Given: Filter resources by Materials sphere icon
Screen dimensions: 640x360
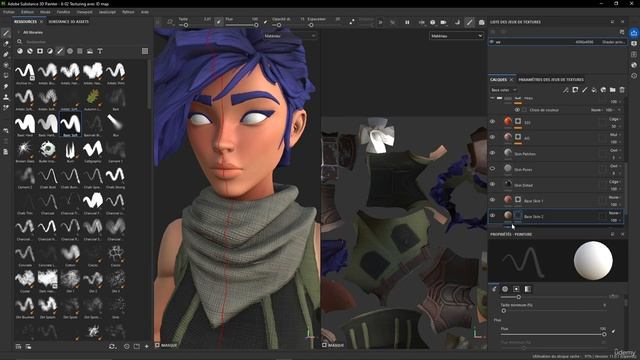Looking at the screenshot, I should click(x=20, y=51).
